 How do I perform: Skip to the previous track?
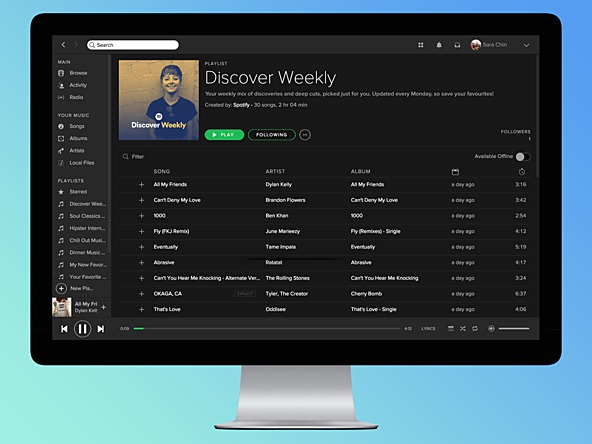[64, 329]
